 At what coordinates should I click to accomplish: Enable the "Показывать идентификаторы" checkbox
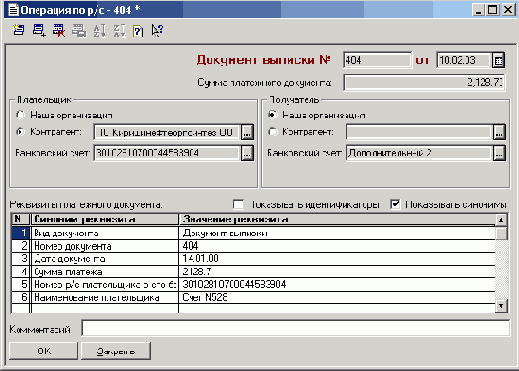tap(238, 204)
